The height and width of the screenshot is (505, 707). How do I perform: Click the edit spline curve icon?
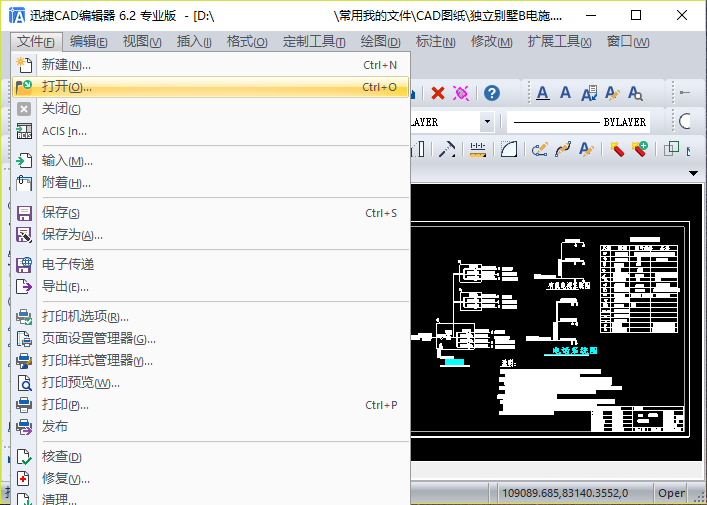point(563,149)
